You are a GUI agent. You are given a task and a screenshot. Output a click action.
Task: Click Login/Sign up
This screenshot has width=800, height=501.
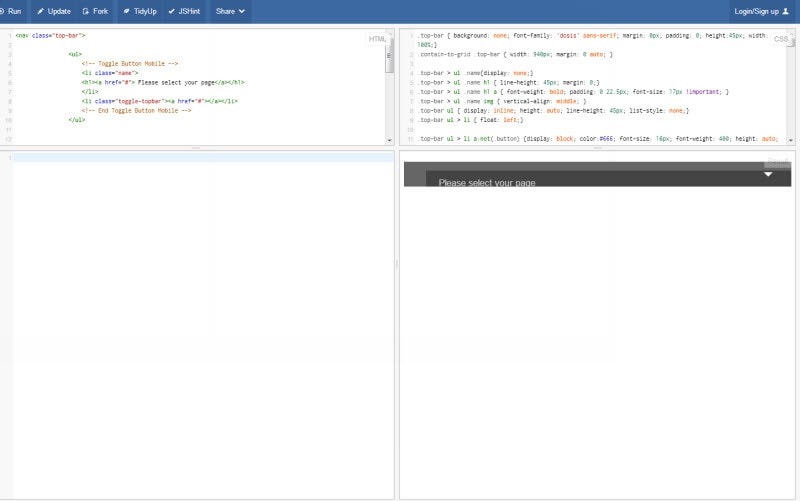pyautogui.click(x=756, y=11)
